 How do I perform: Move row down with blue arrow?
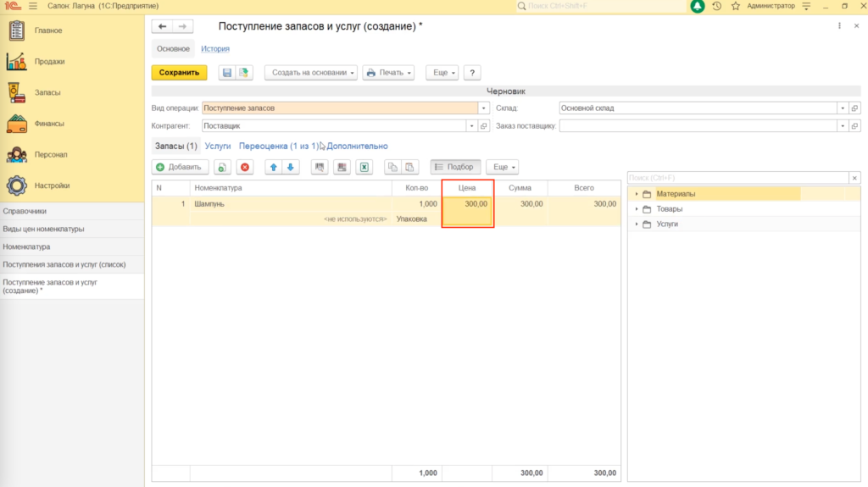291,167
